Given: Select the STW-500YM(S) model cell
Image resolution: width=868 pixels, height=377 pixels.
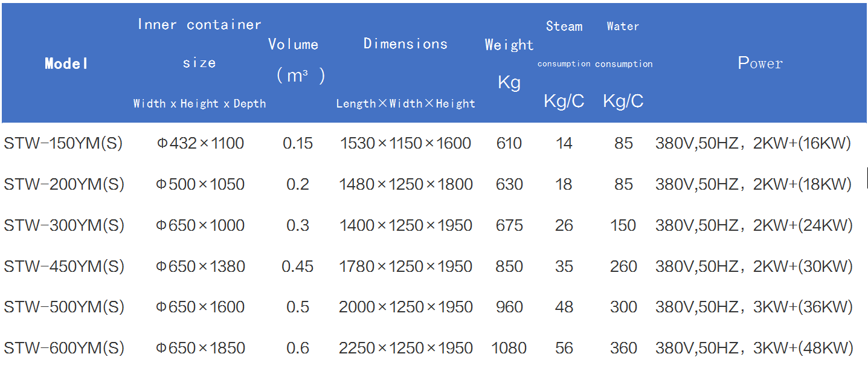Looking at the screenshot, I should [64, 307].
